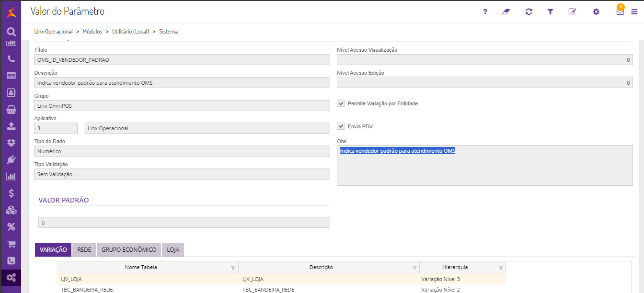Toggle Permite Variação por Entidade checkbox
Viewport: 644px width, 293px height.
click(x=341, y=103)
